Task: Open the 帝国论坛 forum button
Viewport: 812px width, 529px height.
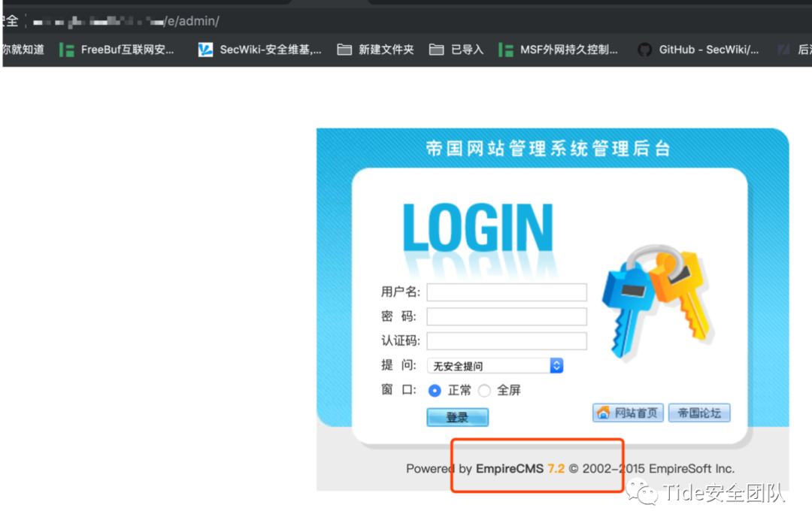Action: point(699,413)
